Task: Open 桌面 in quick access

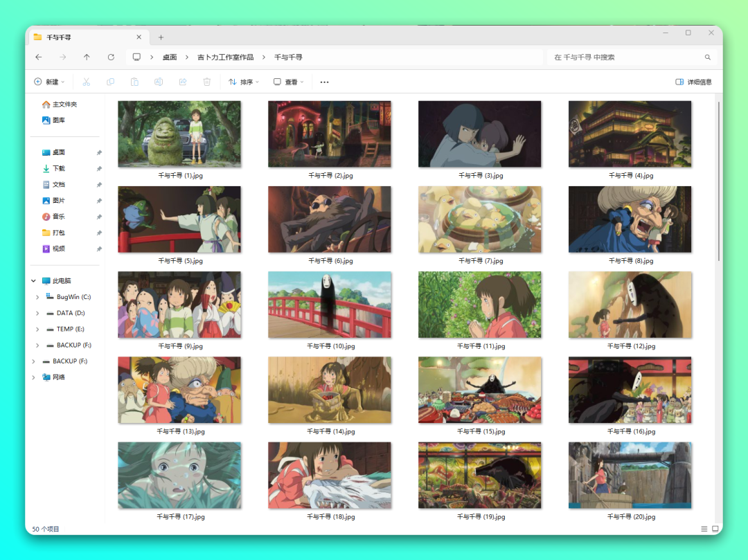Action: (x=53, y=152)
